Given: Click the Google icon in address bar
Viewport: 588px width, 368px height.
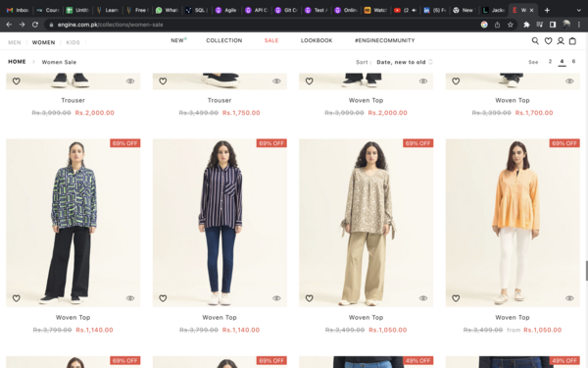Looking at the screenshot, I should click(x=484, y=25).
